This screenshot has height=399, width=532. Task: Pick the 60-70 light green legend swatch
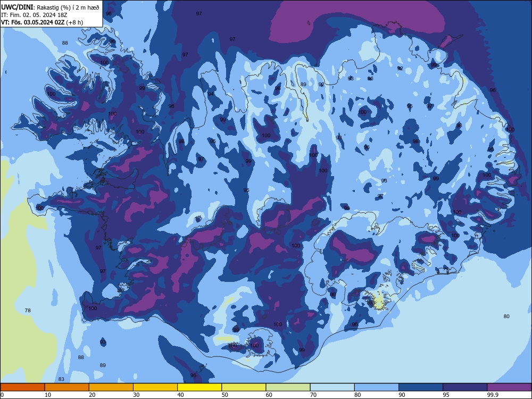click(x=288, y=387)
